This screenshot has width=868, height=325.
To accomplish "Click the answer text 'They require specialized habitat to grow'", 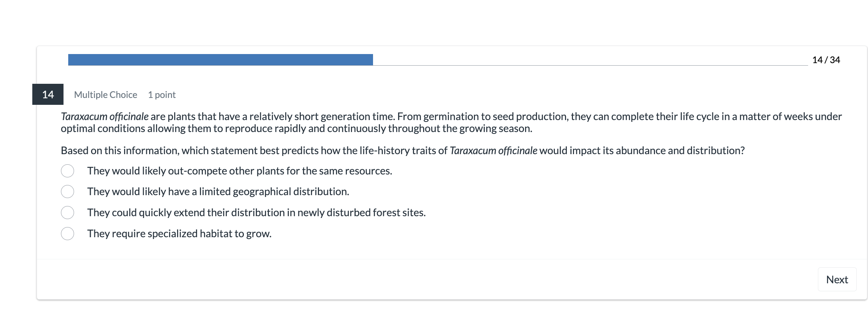I will [179, 234].
